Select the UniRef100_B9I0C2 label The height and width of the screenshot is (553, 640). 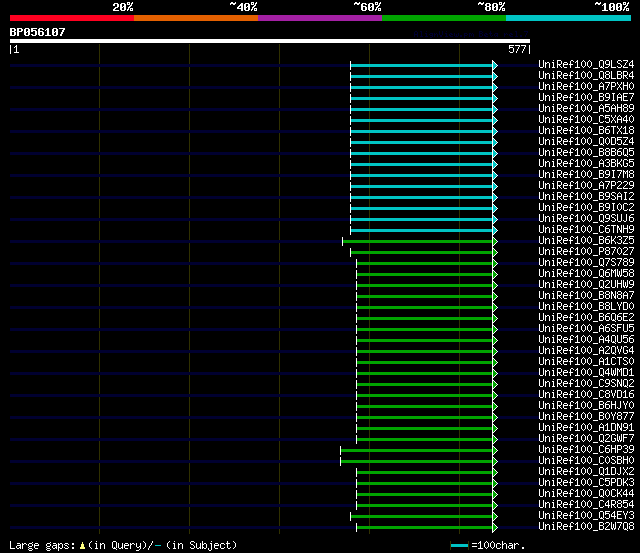[586, 208]
